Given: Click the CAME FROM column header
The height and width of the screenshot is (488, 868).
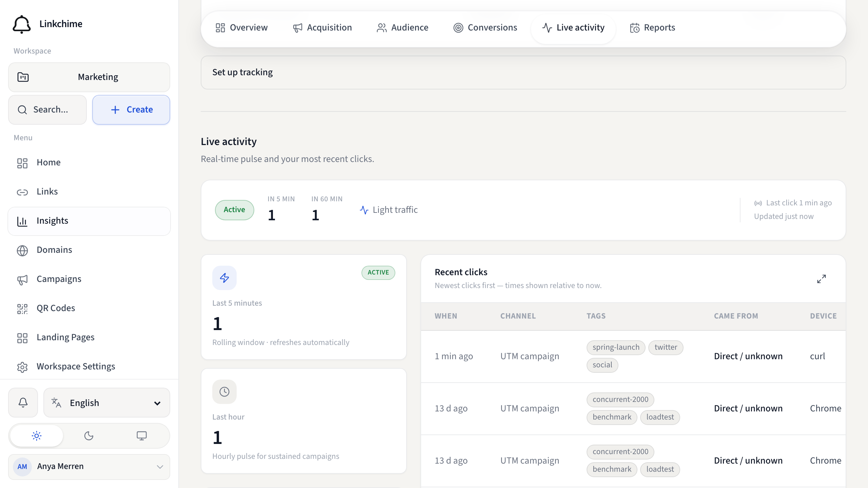Looking at the screenshot, I should point(736,316).
